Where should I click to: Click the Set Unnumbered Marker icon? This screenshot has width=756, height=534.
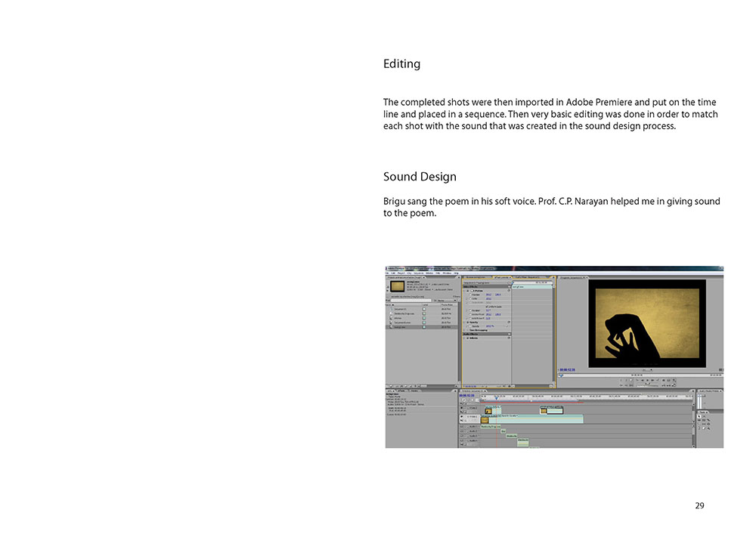coord(631,380)
